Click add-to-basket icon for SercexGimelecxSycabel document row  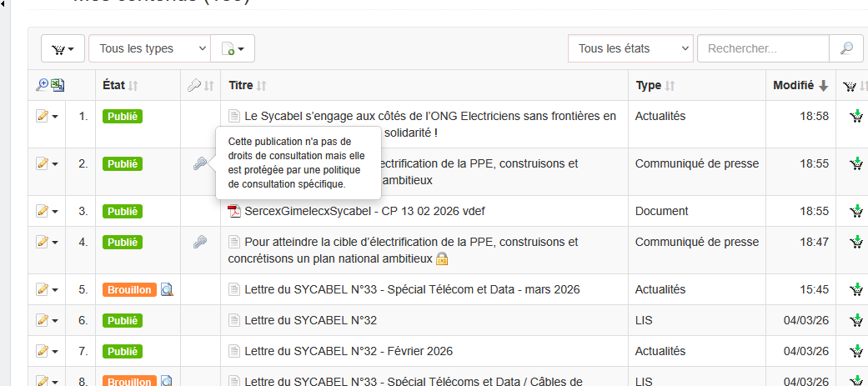[855, 212]
